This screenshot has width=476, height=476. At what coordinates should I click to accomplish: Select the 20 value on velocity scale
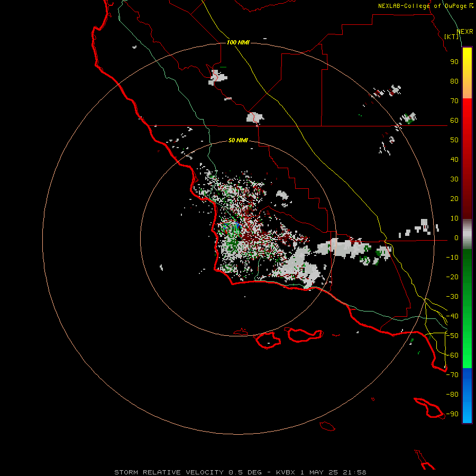(454, 199)
